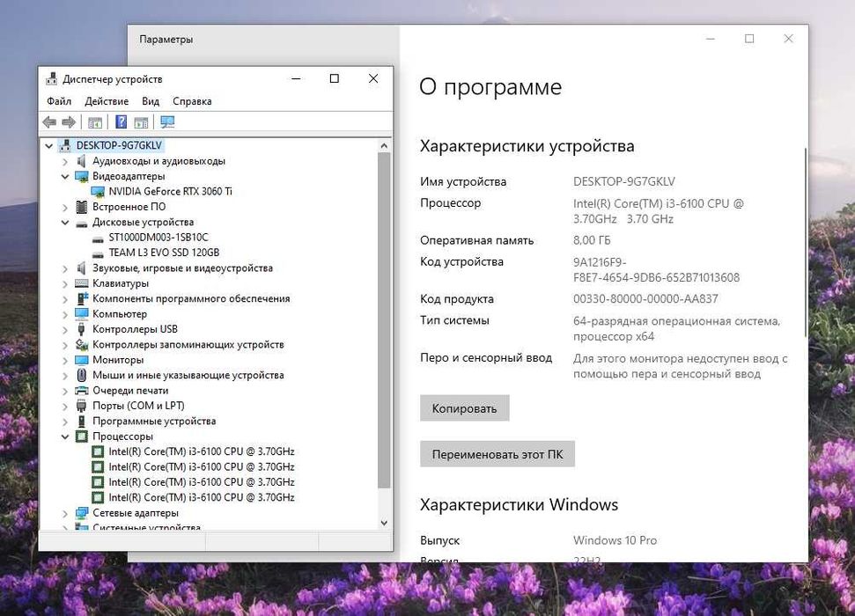Screen dimensions: 855x616
Task: Maximize the Диспетчер устройств window
Action: point(335,79)
